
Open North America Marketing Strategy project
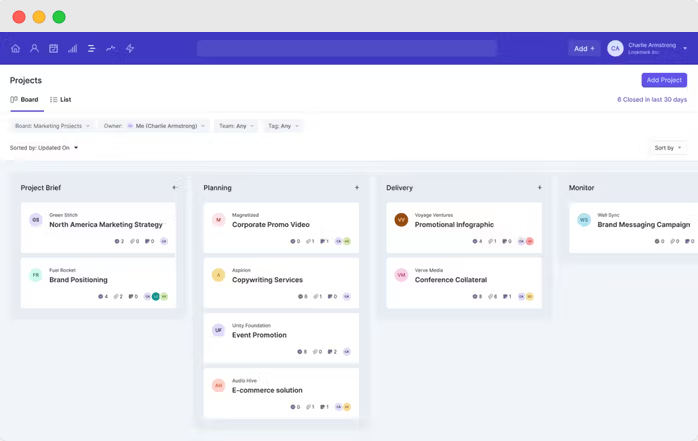coord(106,225)
